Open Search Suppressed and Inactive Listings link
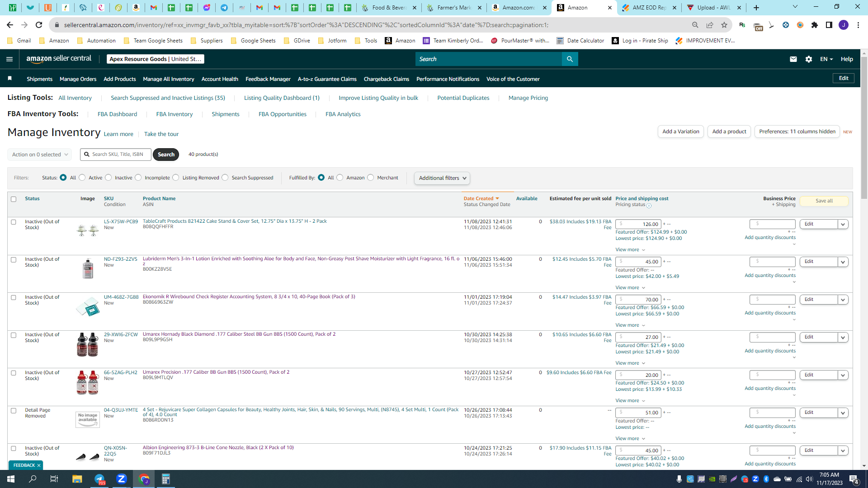Viewport: 868px width, 488px height. [x=168, y=98]
